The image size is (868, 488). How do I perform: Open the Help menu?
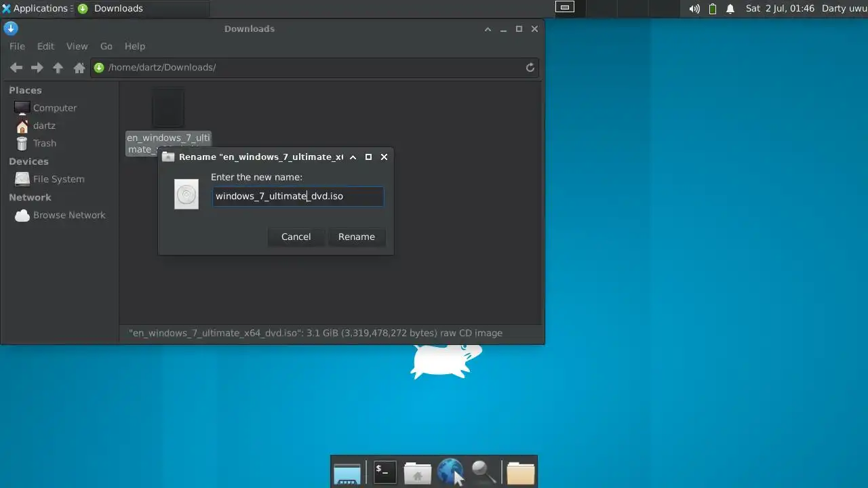click(135, 46)
